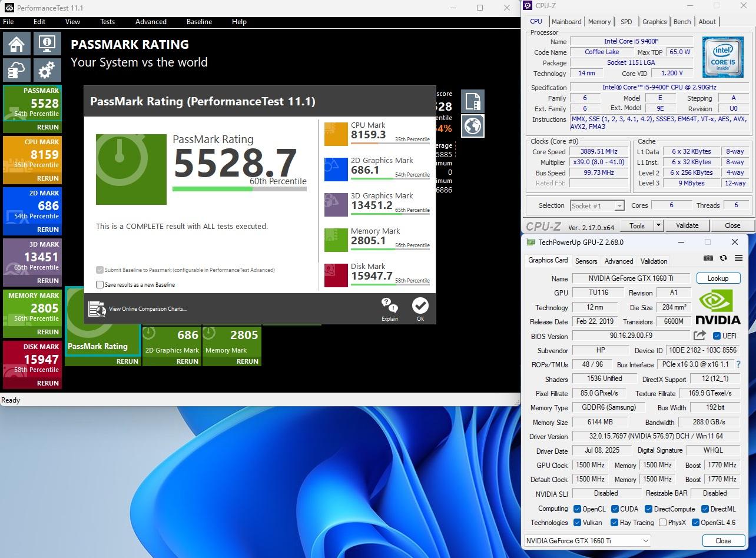Toggle the DirectCompute checkbox
Image resolution: width=756 pixels, height=558 pixels.
click(x=648, y=509)
